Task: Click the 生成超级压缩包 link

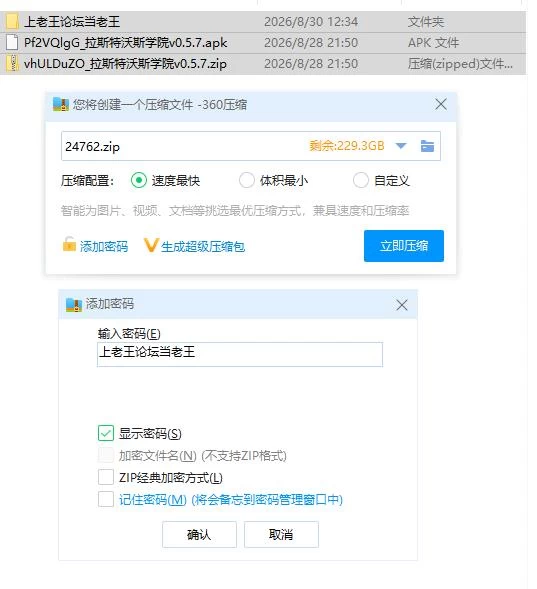Action: pyautogui.click(x=203, y=246)
